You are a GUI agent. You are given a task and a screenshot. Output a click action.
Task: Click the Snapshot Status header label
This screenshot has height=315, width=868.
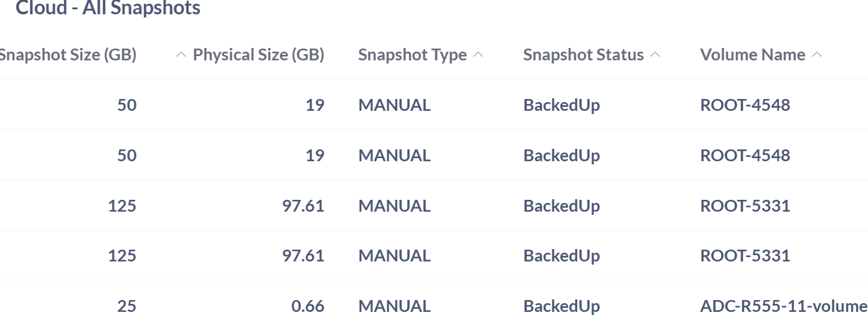pyautogui.click(x=583, y=55)
